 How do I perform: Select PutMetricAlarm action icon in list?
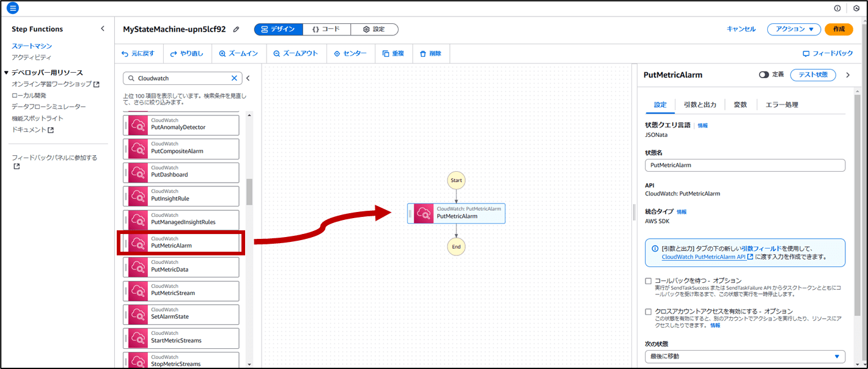pos(138,243)
